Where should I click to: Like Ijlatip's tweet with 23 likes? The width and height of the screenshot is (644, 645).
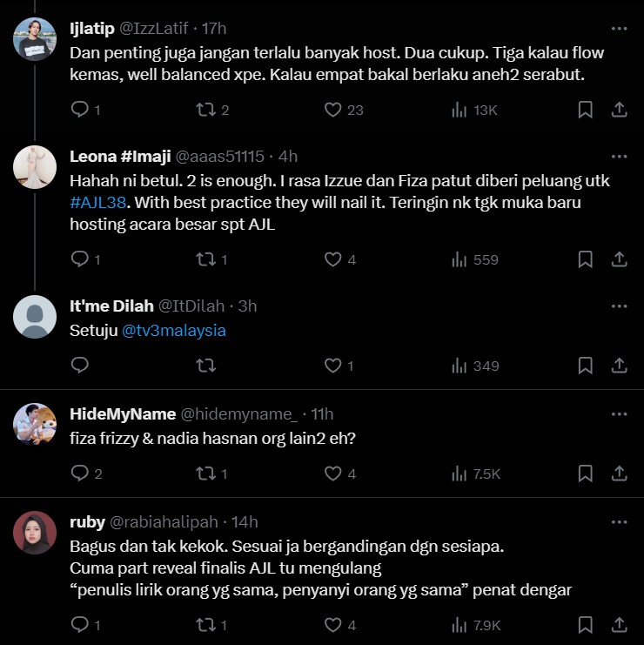point(332,110)
